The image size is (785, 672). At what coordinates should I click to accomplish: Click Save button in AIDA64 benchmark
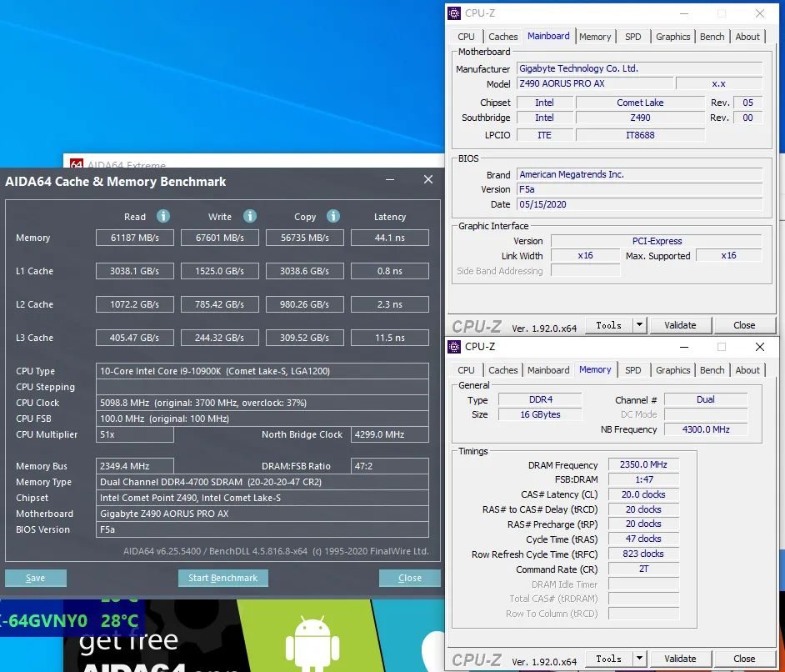pyautogui.click(x=36, y=578)
